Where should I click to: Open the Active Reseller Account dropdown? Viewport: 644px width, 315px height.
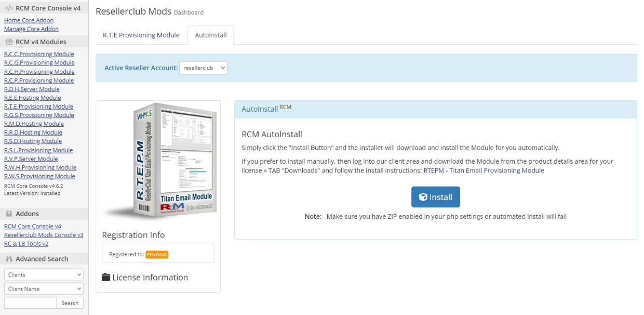(x=203, y=68)
